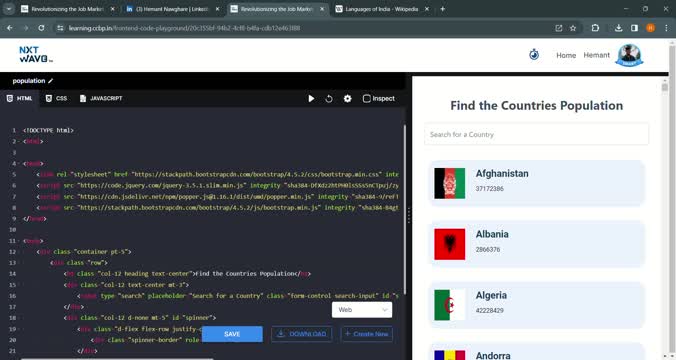Collapse the body tag on line 11
Screen dimensions: 676x360
pos(19,241)
